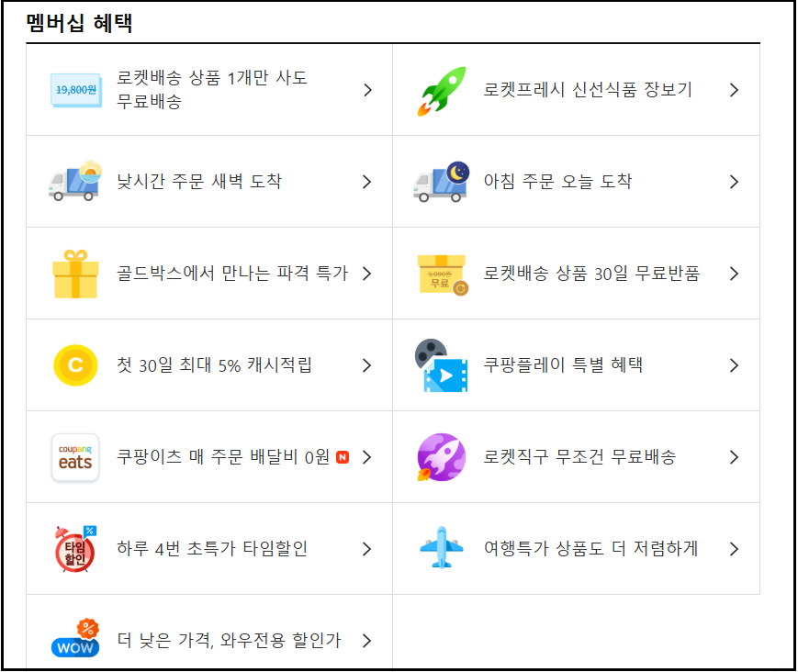
Task: Click the Coupang eats logo icon
Action: (x=75, y=457)
